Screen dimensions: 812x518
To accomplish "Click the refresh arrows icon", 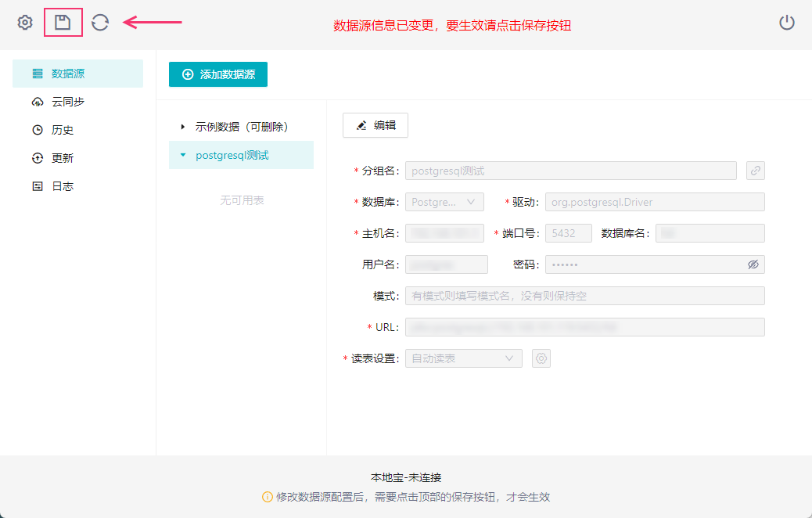I will point(100,22).
